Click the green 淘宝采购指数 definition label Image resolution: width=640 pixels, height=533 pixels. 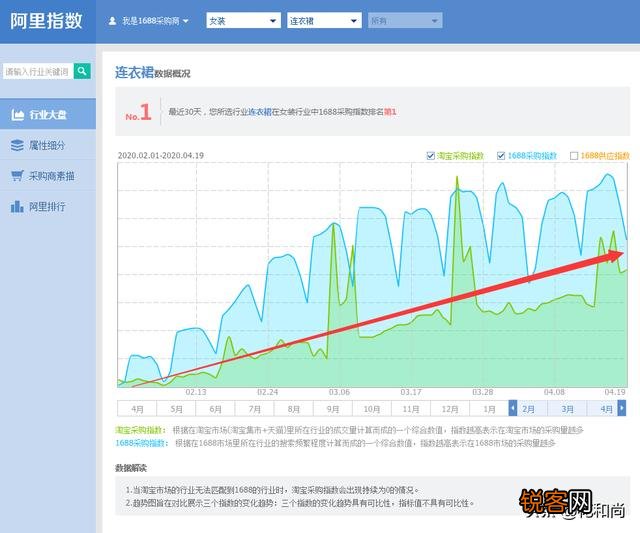point(140,430)
